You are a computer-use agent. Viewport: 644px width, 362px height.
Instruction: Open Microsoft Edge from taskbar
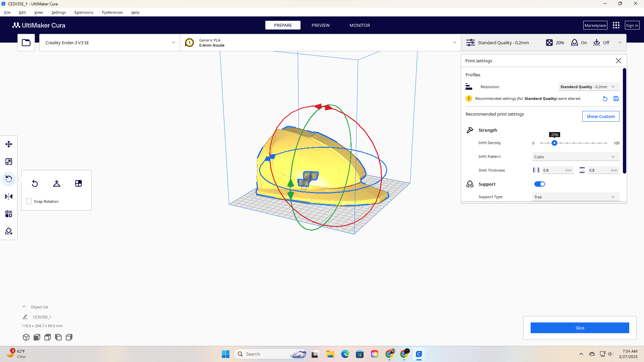click(x=345, y=354)
